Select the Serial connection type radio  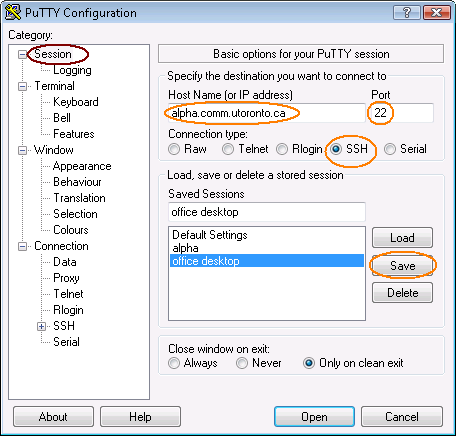pos(390,149)
